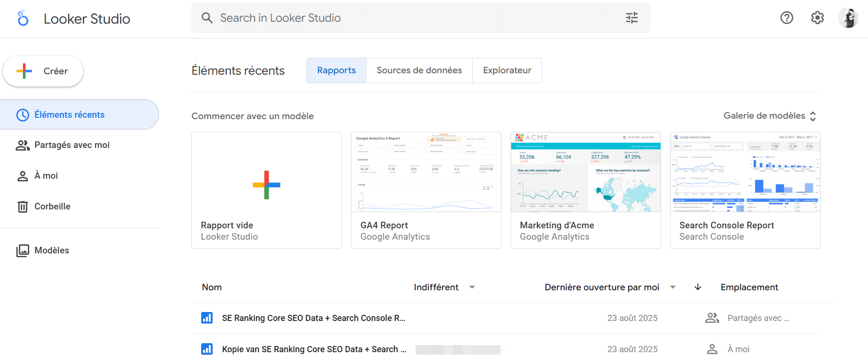The width and height of the screenshot is (868, 364).
Task: Click Looker Studio label under Rapport vide
Action: [230, 237]
